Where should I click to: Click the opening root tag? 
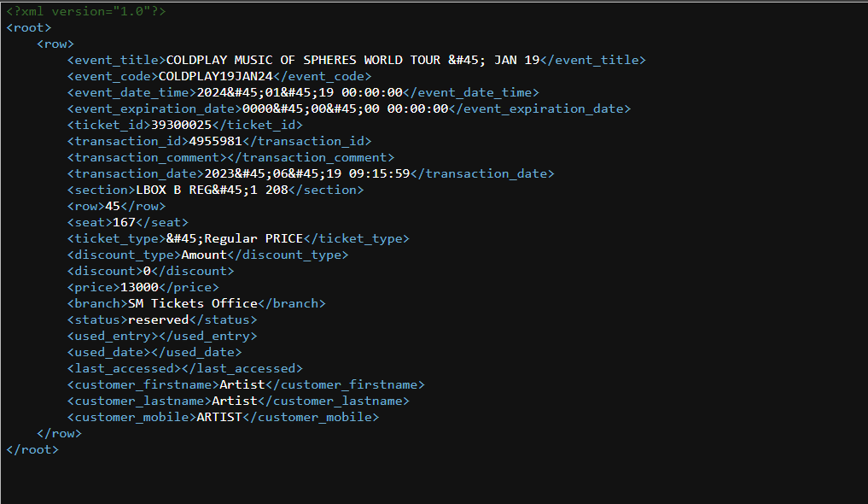click(28, 27)
